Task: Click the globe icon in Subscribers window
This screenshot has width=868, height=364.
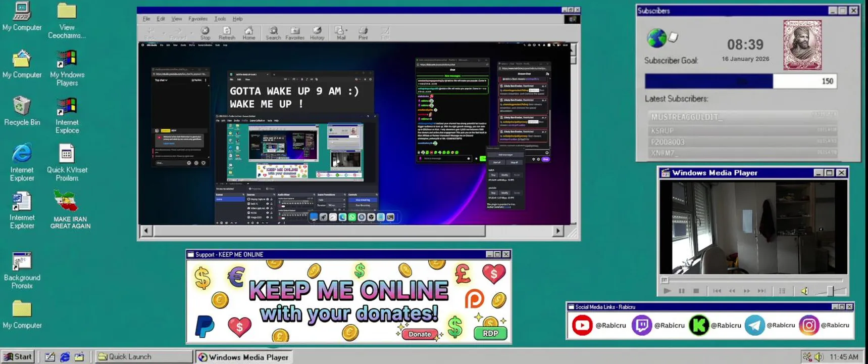Action: [x=656, y=38]
